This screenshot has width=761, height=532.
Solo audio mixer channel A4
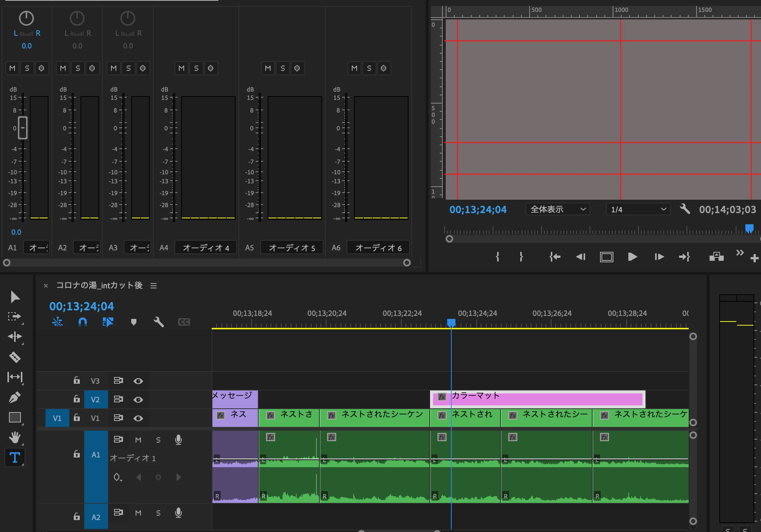[196, 68]
